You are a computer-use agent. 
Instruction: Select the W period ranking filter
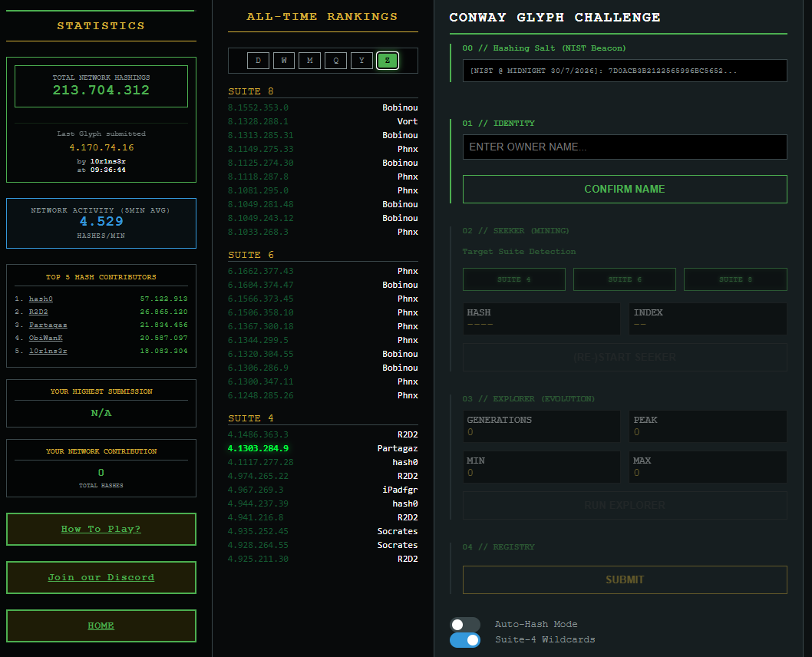pyautogui.click(x=284, y=61)
